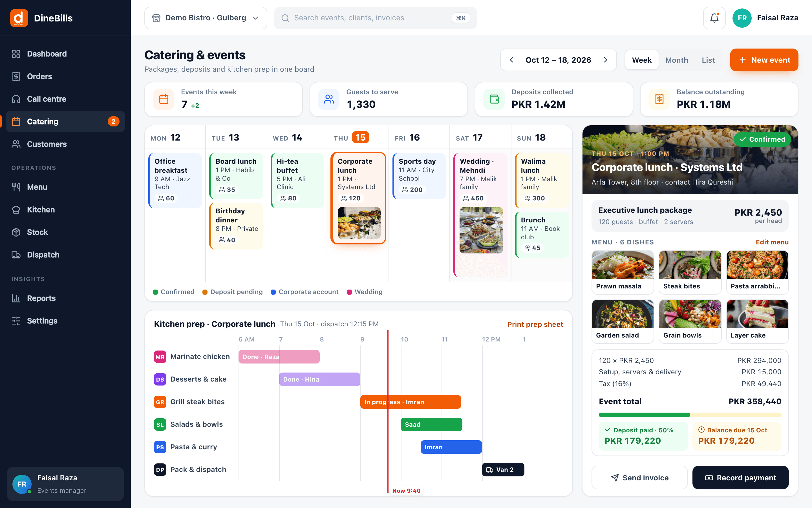Click the New event button
Screen dimensions: 812x508
click(764, 60)
